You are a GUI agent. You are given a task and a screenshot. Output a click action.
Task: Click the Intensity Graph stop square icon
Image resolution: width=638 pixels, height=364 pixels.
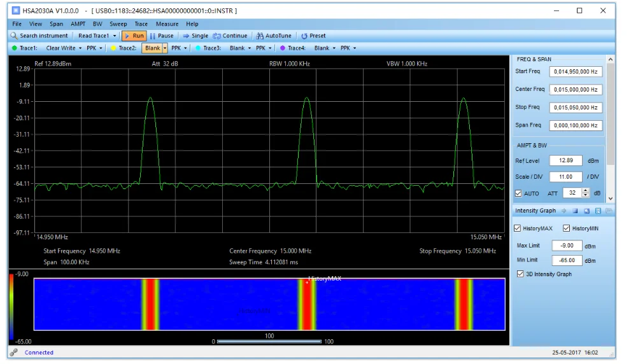pyautogui.click(x=576, y=211)
